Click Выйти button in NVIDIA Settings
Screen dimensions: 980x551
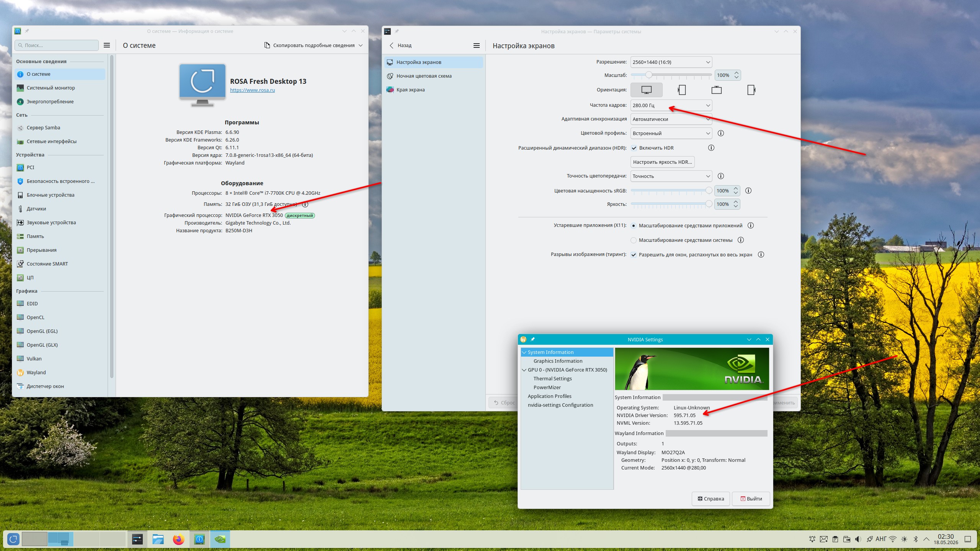tap(751, 499)
